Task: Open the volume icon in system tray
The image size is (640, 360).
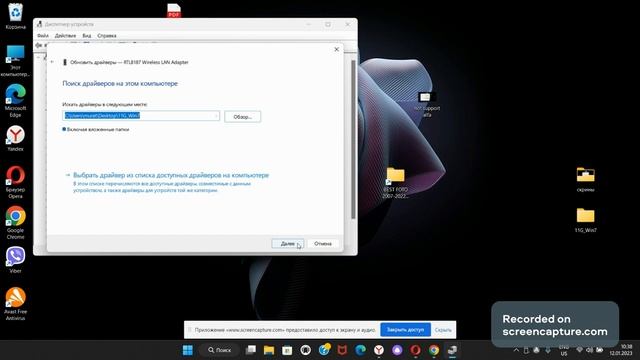Action: pos(589,350)
